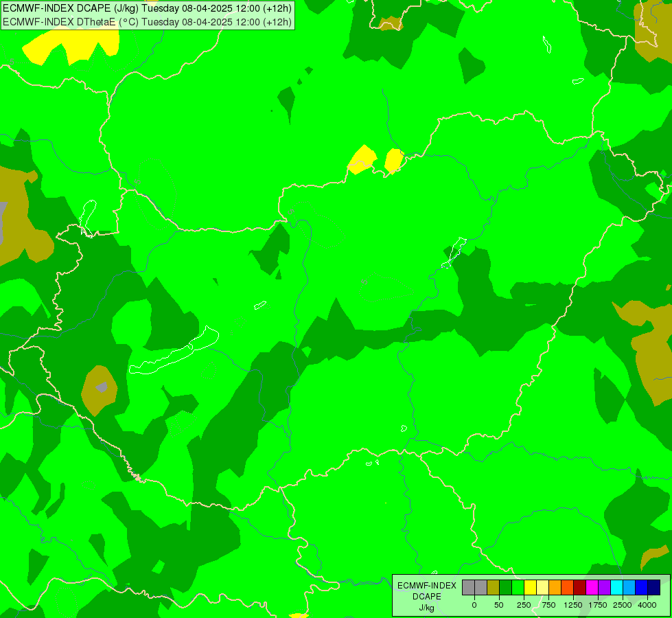The height and width of the screenshot is (618, 672).
Task: Click the '0' legend tick value
Action: coord(474,605)
